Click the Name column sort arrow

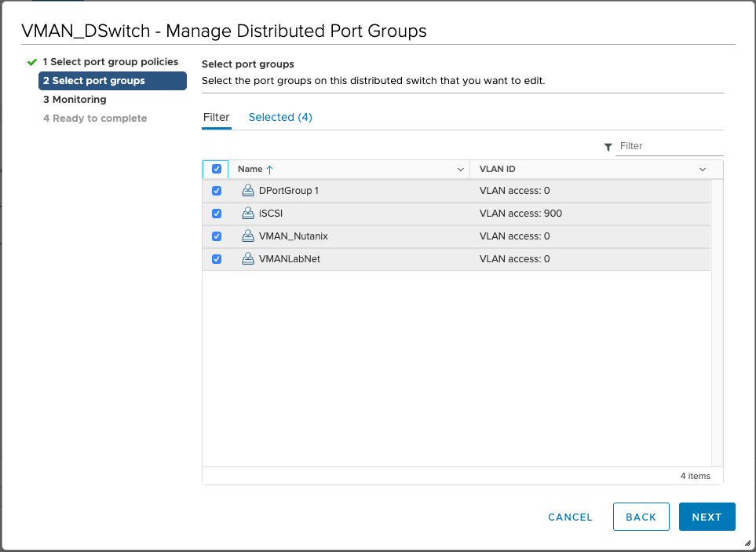[270, 169]
